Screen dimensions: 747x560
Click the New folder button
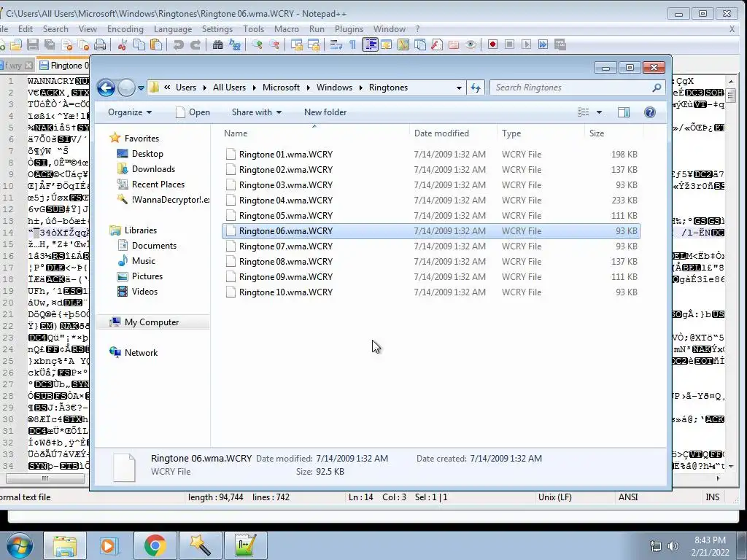pyautogui.click(x=325, y=112)
